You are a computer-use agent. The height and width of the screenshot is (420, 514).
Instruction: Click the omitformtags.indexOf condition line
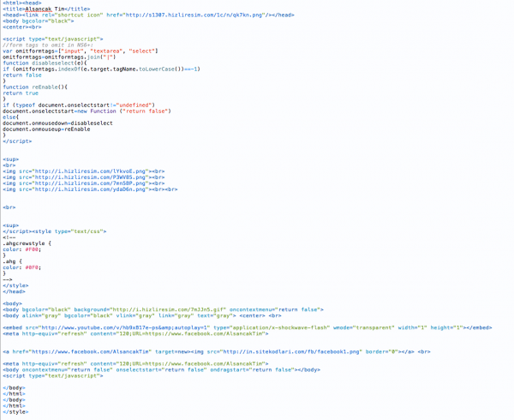pyautogui.click(x=101, y=69)
